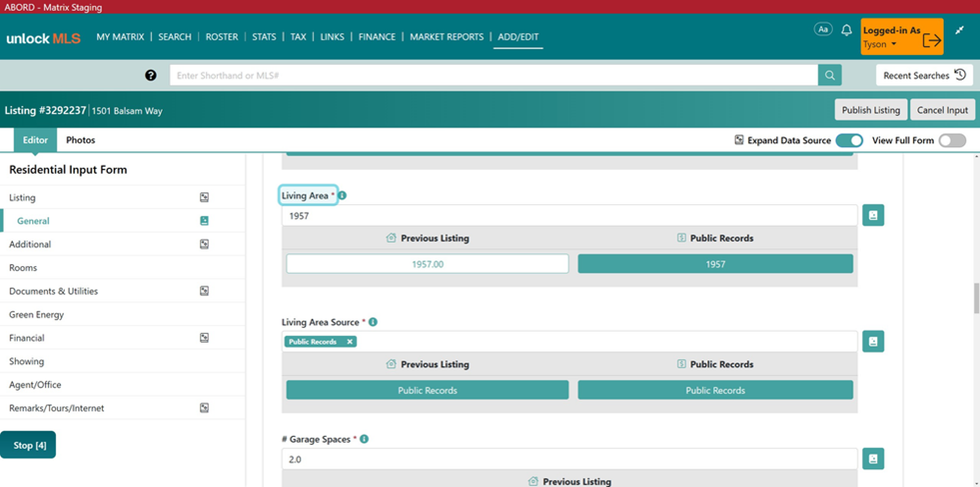Open the notifications bell
Viewport: 980px width, 487px height.
coord(847,30)
